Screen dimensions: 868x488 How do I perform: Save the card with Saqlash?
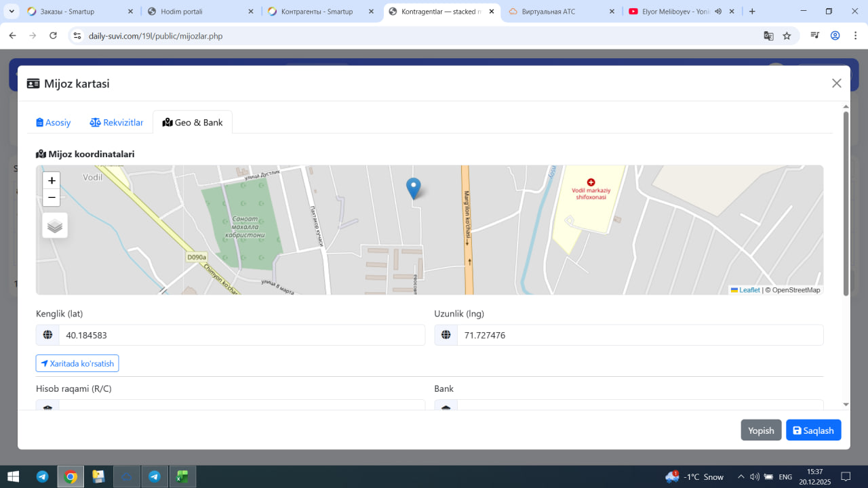[x=813, y=430]
